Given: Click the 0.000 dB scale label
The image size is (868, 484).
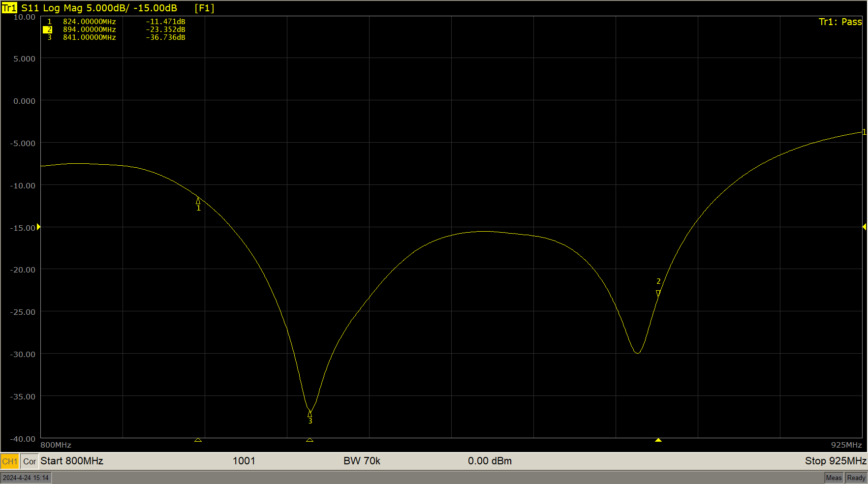Looking at the screenshot, I should [x=25, y=101].
